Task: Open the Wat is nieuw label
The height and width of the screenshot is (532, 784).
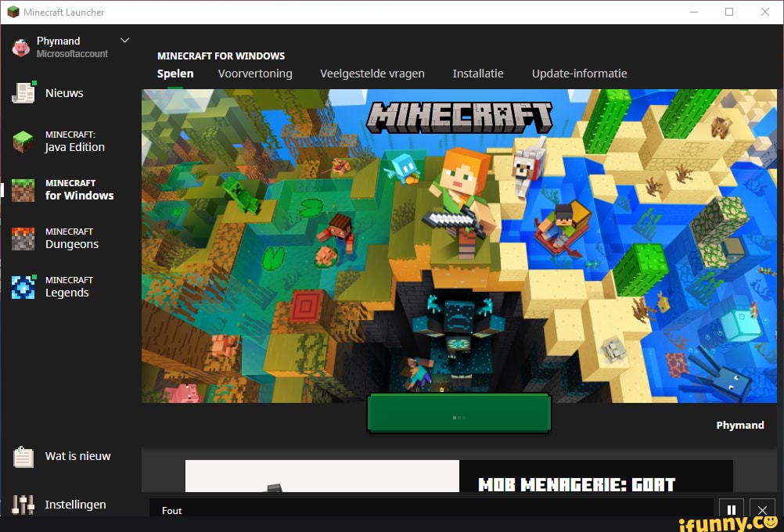Action: [77, 456]
